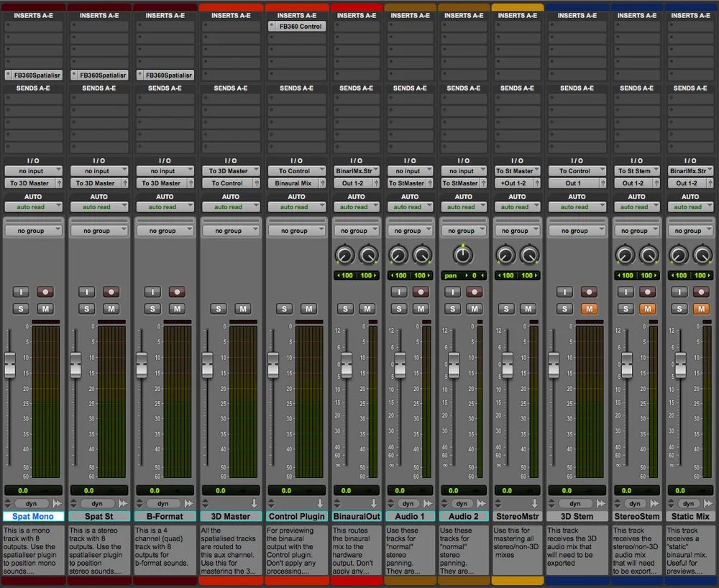Open output selector To 3D Master on B-Format
Image resolution: width=719 pixels, height=588 pixels.
click(x=161, y=183)
